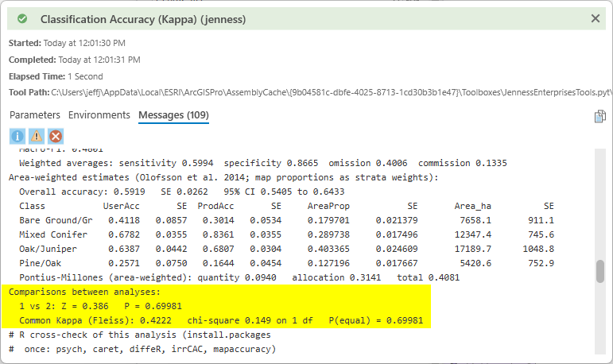Click the green success checkmark icon
The image size is (613, 364).
pyautogui.click(x=22, y=19)
